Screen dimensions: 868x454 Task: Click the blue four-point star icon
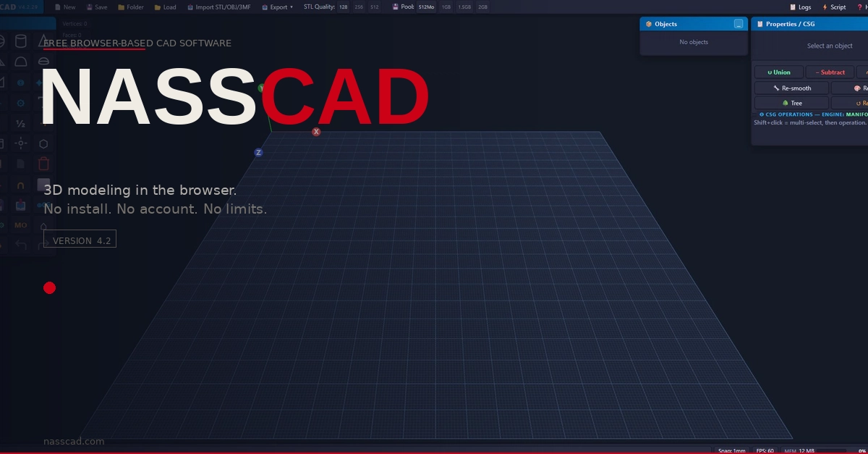(40, 83)
